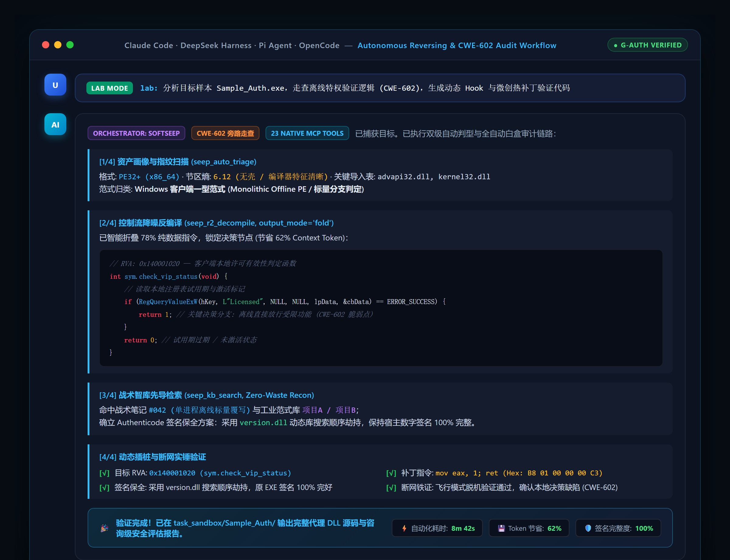Click the orange CWE-602 旁路走查 badge
Viewport: 730px width, 560px height.
(225, 133)
